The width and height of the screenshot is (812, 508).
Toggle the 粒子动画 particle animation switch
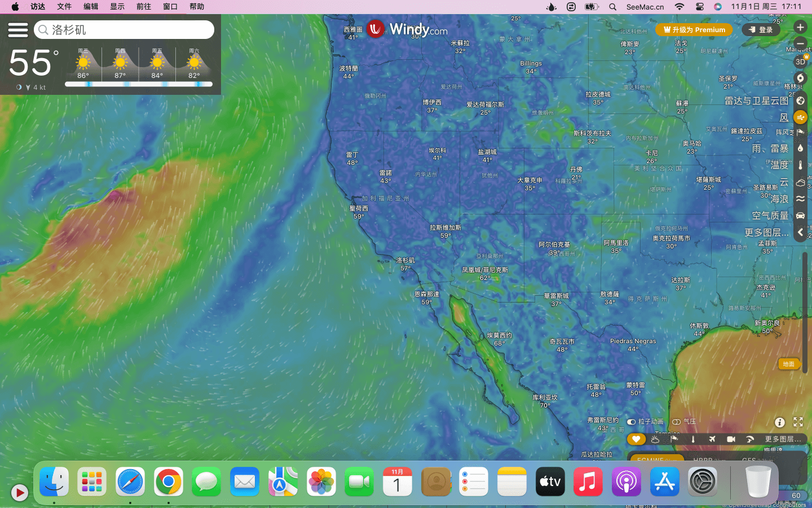632,422
